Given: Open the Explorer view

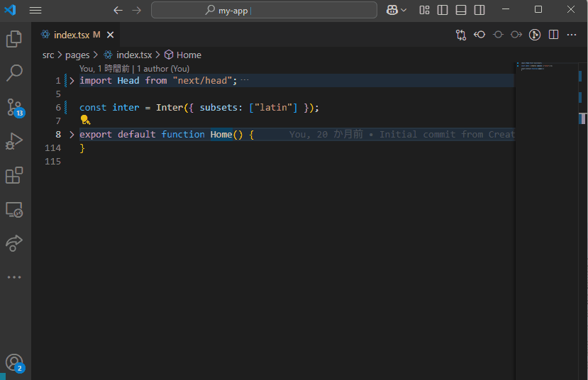Looking at the screenshot, I should pyautogui.click(x=14, y=39).
